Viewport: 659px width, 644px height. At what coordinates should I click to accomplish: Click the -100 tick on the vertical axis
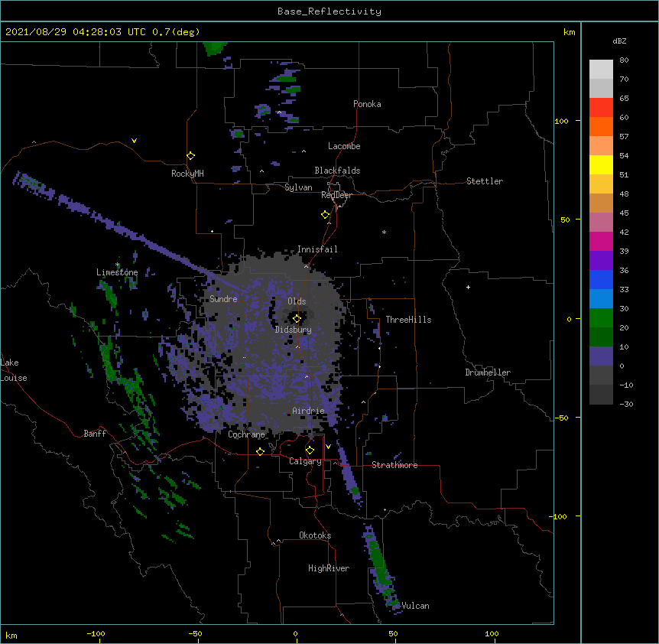pos(559,516)
